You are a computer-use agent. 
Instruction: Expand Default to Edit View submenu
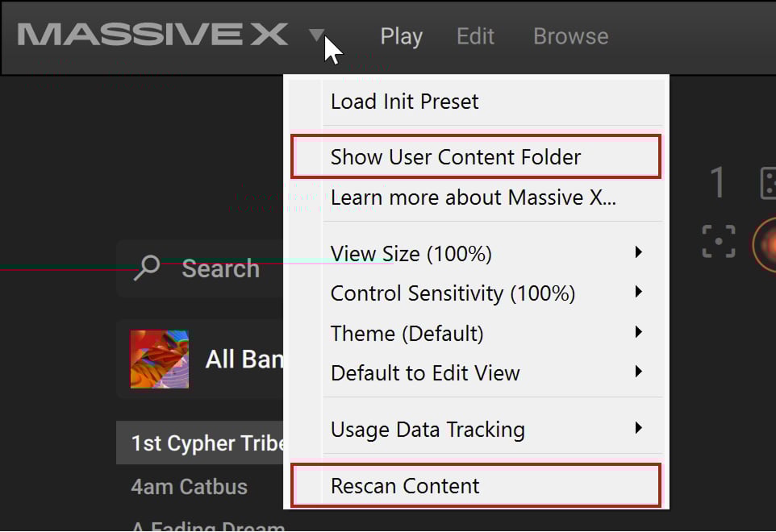pos(476,372)
